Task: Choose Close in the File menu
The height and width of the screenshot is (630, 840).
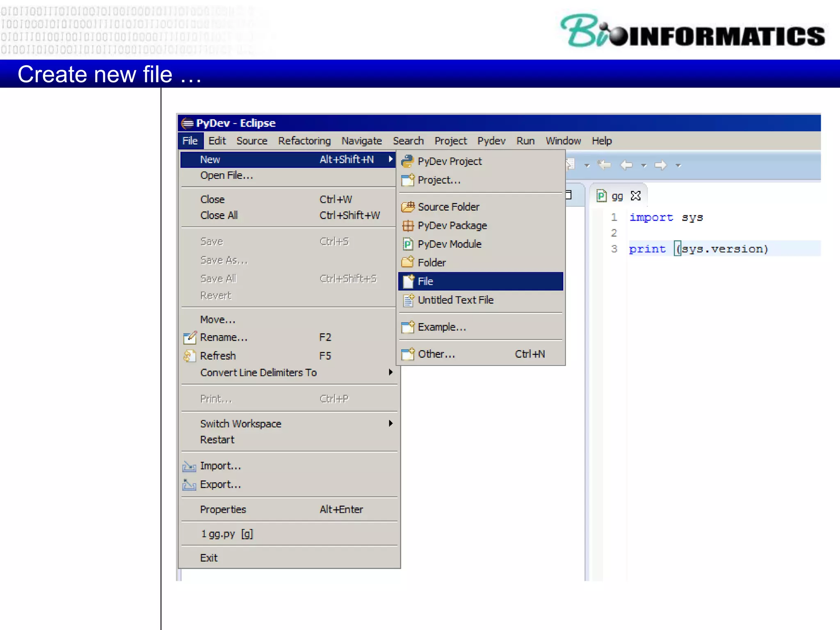Action: (289, 199)
